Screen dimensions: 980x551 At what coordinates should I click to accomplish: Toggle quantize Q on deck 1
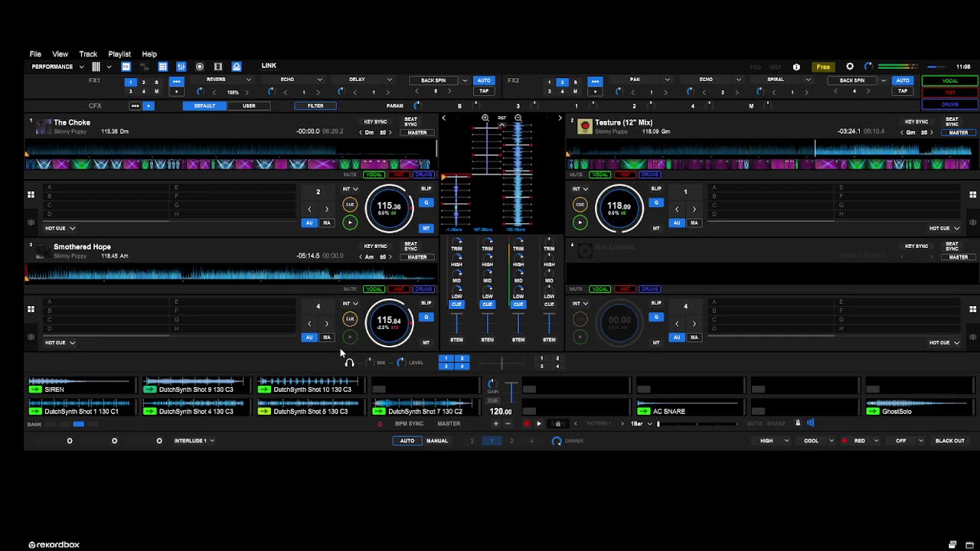(x=426, y=203)
